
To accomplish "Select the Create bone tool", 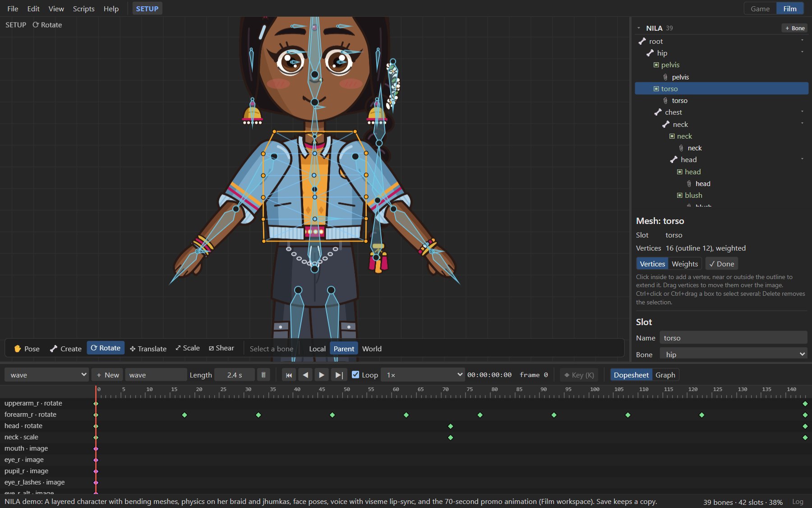I will pyautogui.click(x=66, y=349).
